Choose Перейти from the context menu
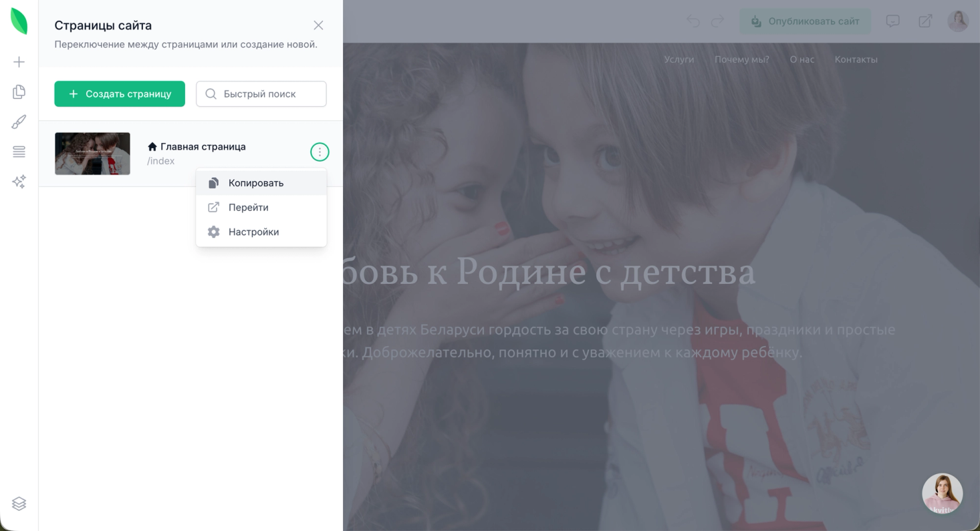 [x=261, y=208]
